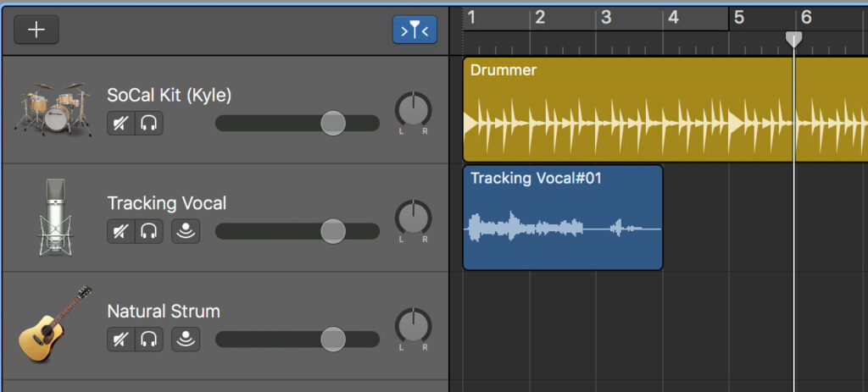Select the Tracking Vocal track name
This screenshot has height=392, width=868.
[167, 203]
